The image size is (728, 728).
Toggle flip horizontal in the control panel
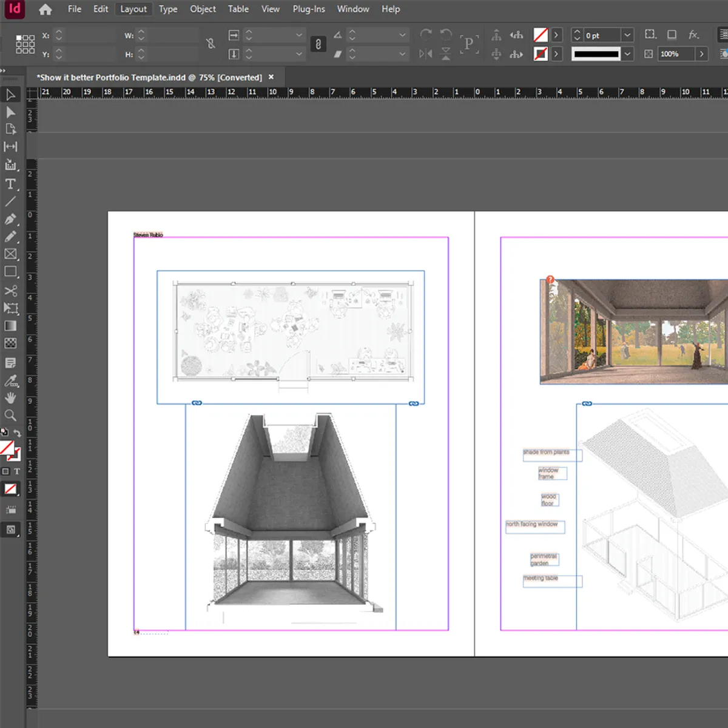[426, 53]
